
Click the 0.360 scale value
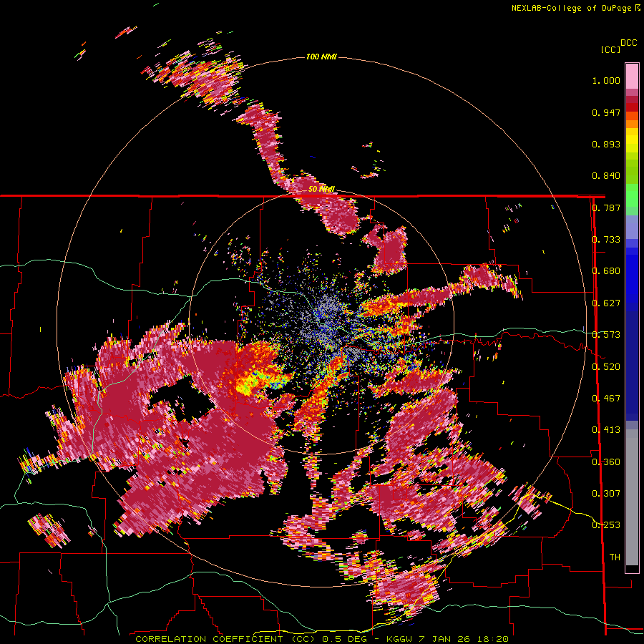[606, 462]
